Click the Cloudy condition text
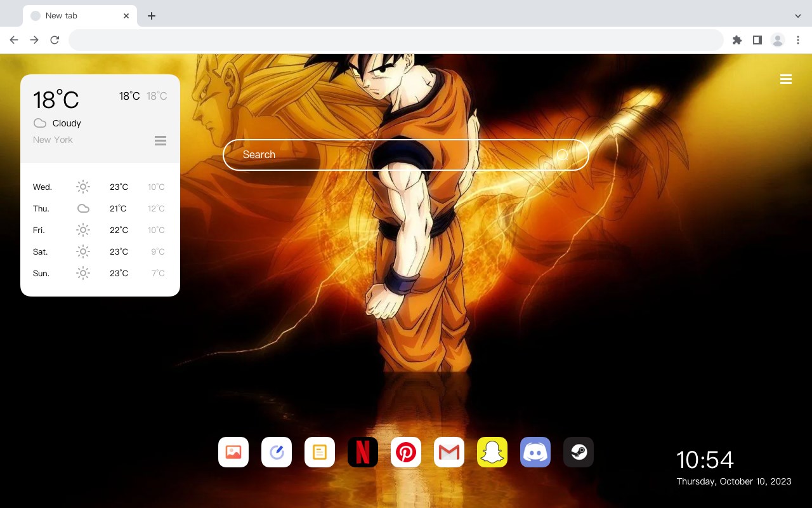Screen dimensions: 812x508 (x=67, y=123)
